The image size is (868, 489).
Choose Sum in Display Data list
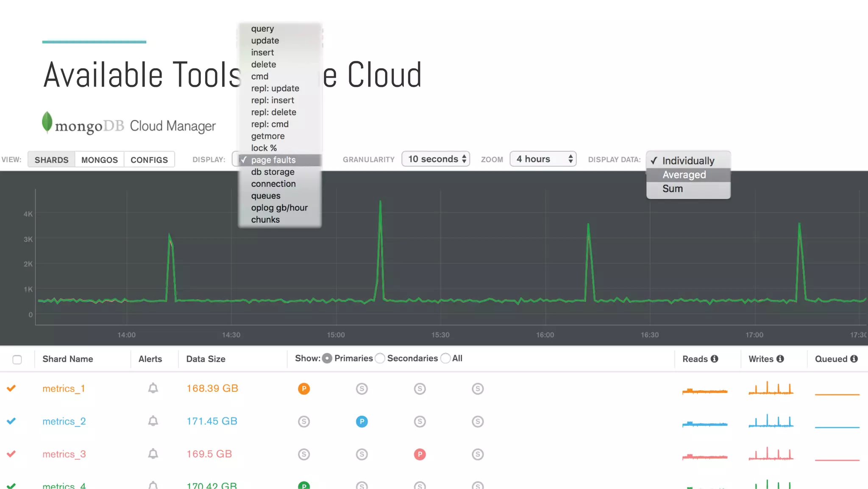(688, 189)
